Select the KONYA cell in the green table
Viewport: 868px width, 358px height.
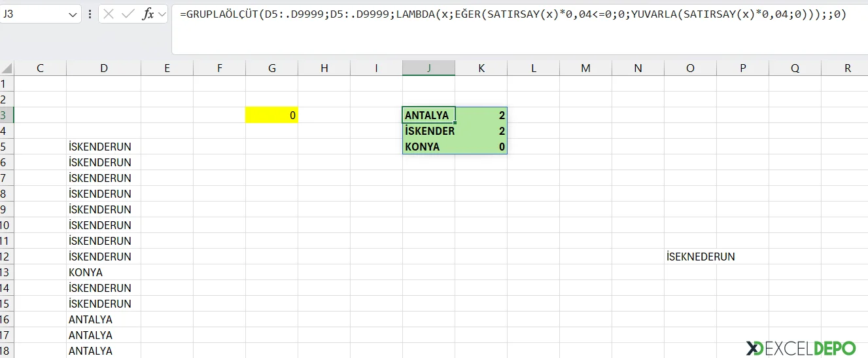coord(428,147)
